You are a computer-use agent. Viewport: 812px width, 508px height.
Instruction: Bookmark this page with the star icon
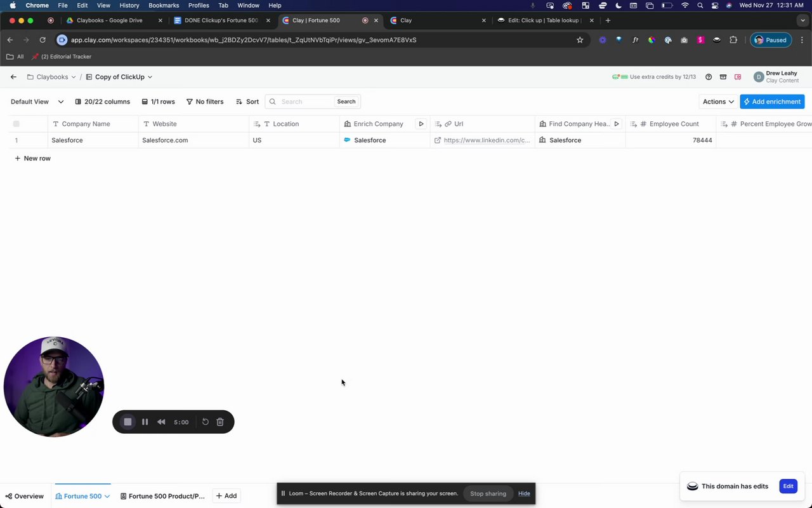click(x=580, y=40)
